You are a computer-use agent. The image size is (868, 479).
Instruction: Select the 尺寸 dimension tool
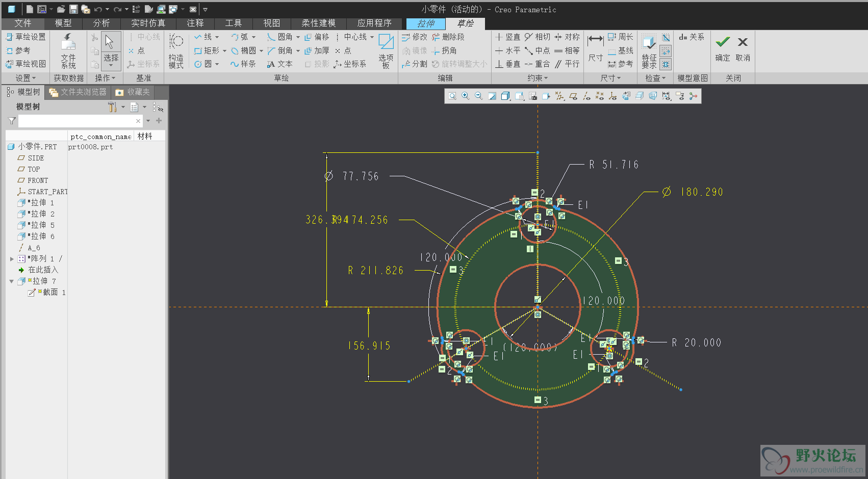click(595, 48)
